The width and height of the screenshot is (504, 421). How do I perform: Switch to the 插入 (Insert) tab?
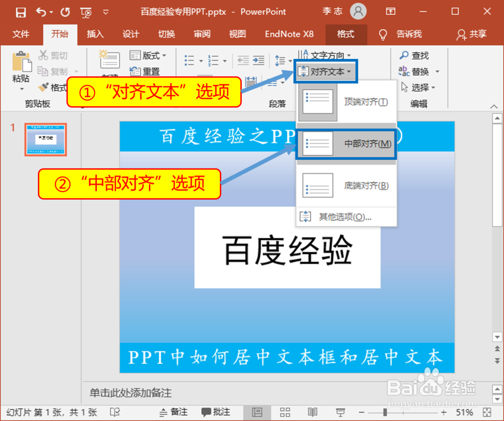click(95, 34)
